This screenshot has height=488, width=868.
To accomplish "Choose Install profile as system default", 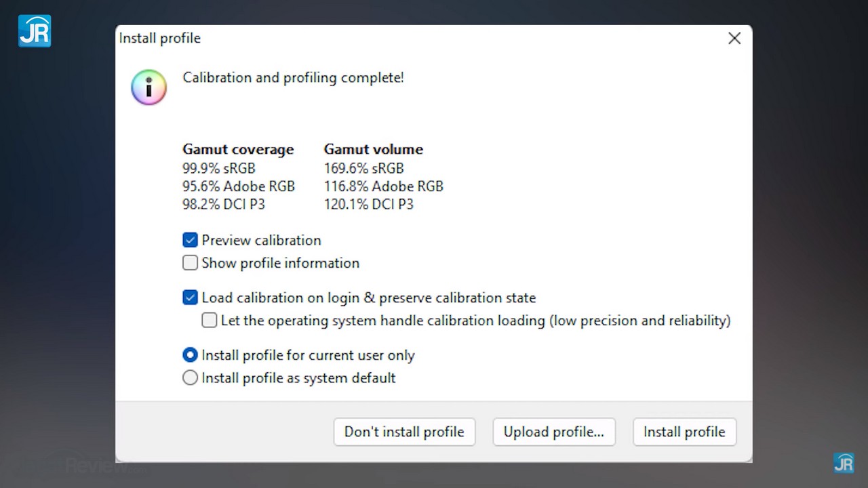I will point(191,378).
